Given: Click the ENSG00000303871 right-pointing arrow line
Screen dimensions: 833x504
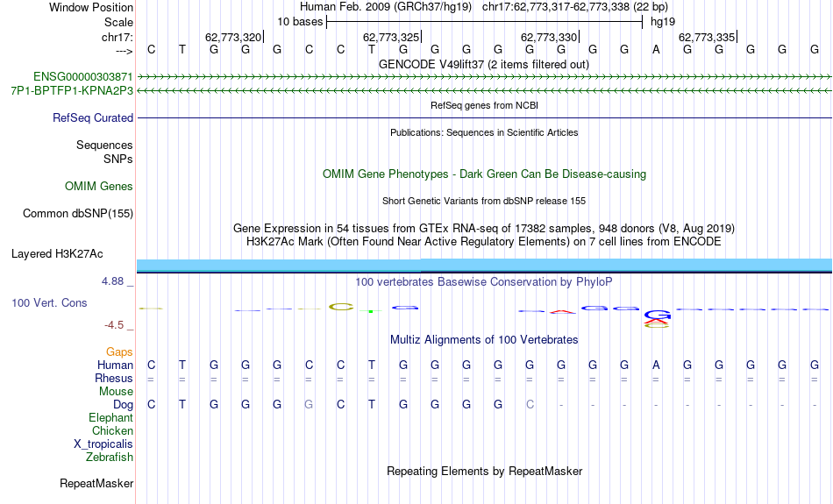Looking at the screenshot, I should pos(484,77).
